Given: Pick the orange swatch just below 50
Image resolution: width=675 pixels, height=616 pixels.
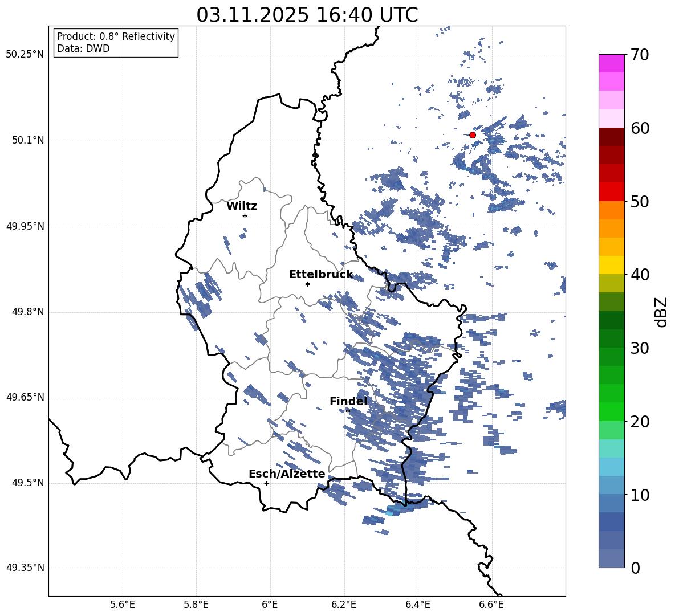Looking at the screenshot, I should 612,210.
